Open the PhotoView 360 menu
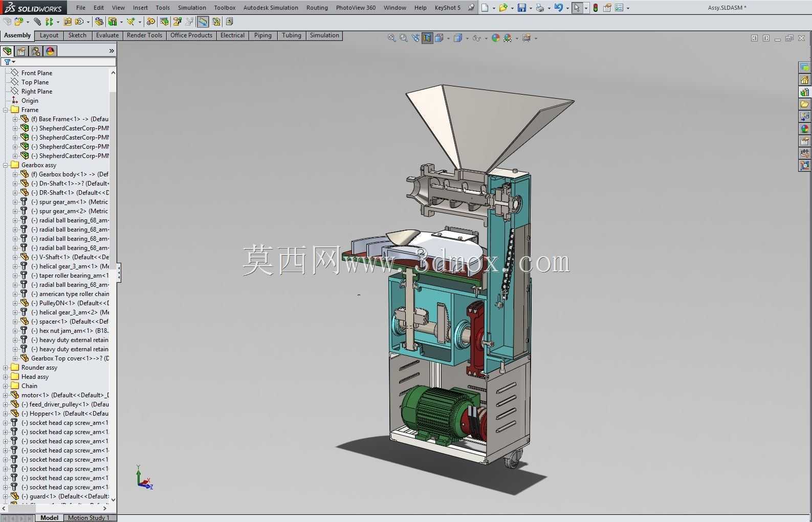The width and height of the screenshot is (812, 522). 356,8
